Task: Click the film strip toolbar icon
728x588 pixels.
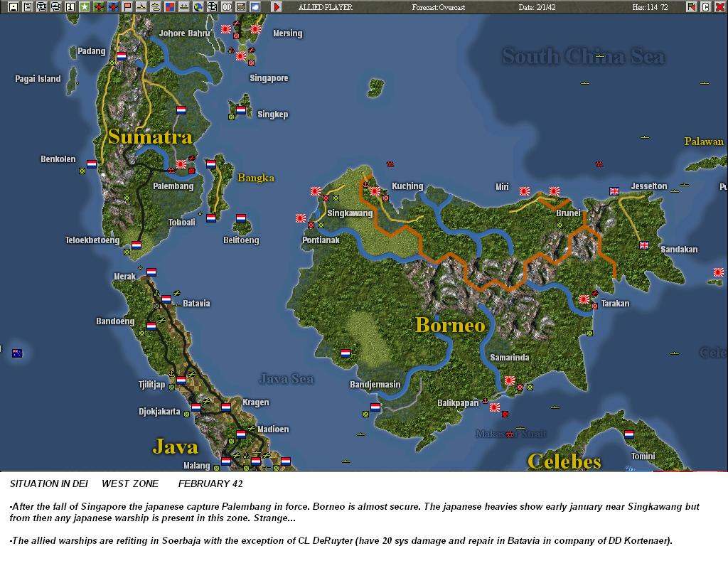Action: coord(241,7)
